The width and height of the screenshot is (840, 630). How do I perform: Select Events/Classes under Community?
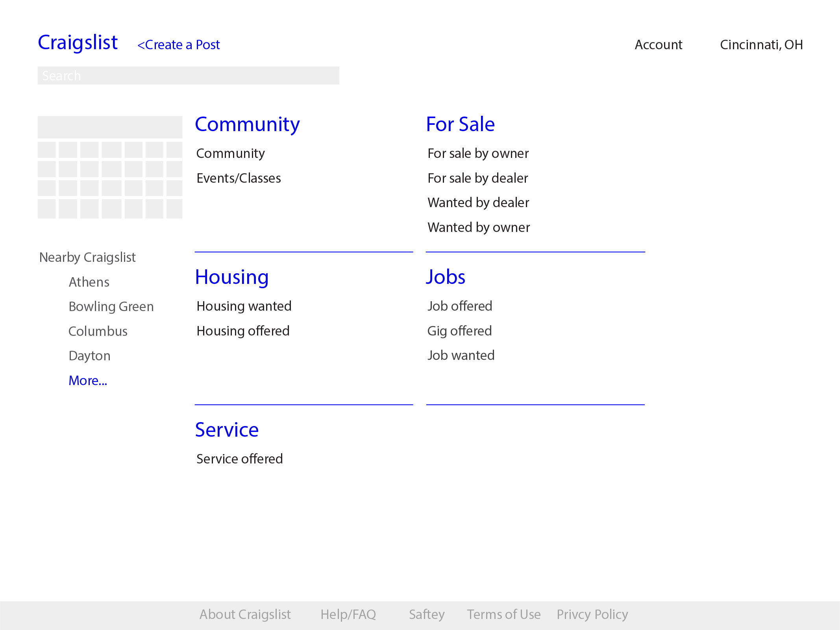pos(239,178)
